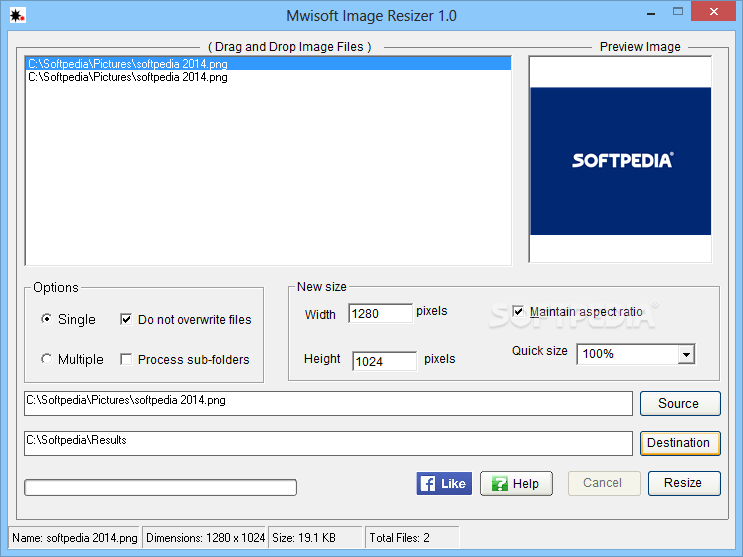This screenshot has height=557, width=743.
Task: Click status bar Dimensions: 1280 x 1024
Action: tap(205, 538)
